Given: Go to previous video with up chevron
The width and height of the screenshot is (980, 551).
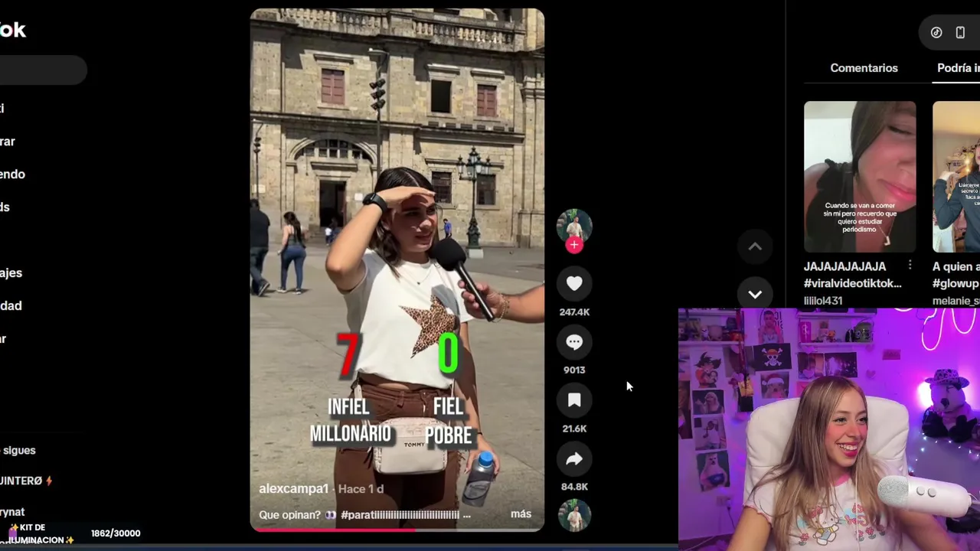Looking at the screenshot, I should tap(755, 246).
